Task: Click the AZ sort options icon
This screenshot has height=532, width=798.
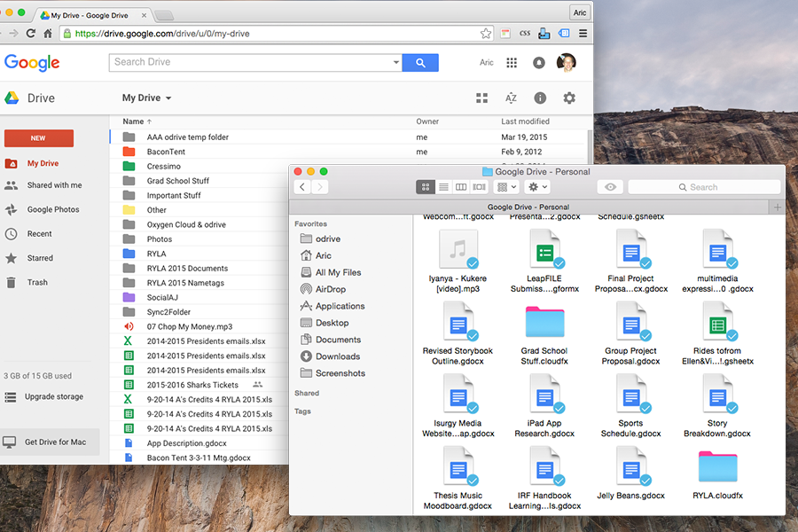Action: 511,98
